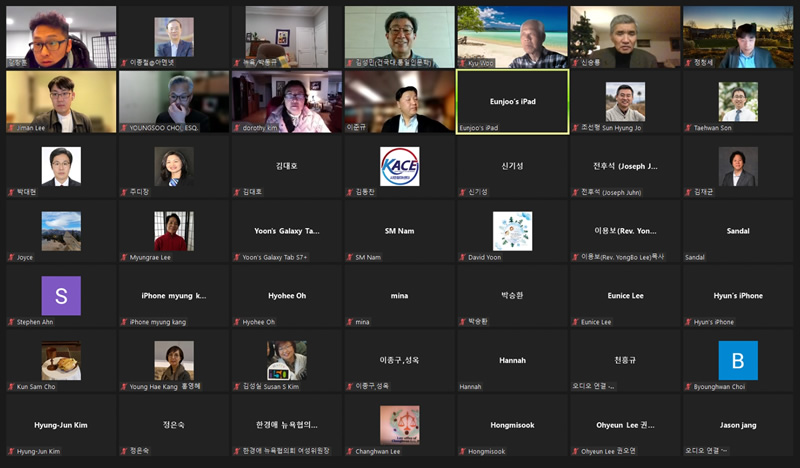This screenshot has height=468, width=800.
Task: Click muted mic icon next to Changhwan Lee
Action: pos(350,451)
